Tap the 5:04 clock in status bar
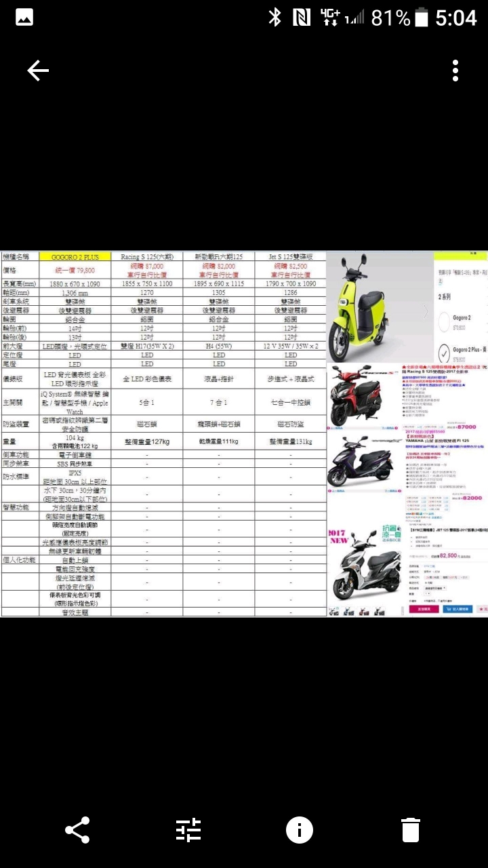This screenshot has height=868, width=488. point(456,18)
